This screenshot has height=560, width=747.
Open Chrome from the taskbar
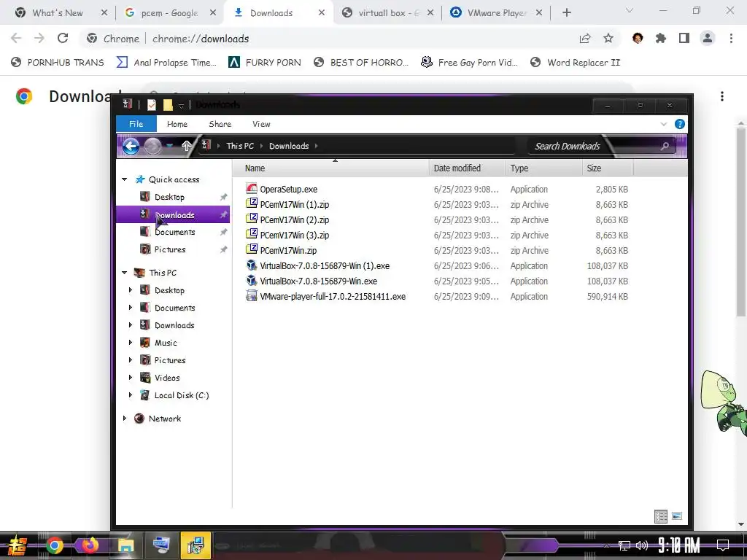(54, 545)
